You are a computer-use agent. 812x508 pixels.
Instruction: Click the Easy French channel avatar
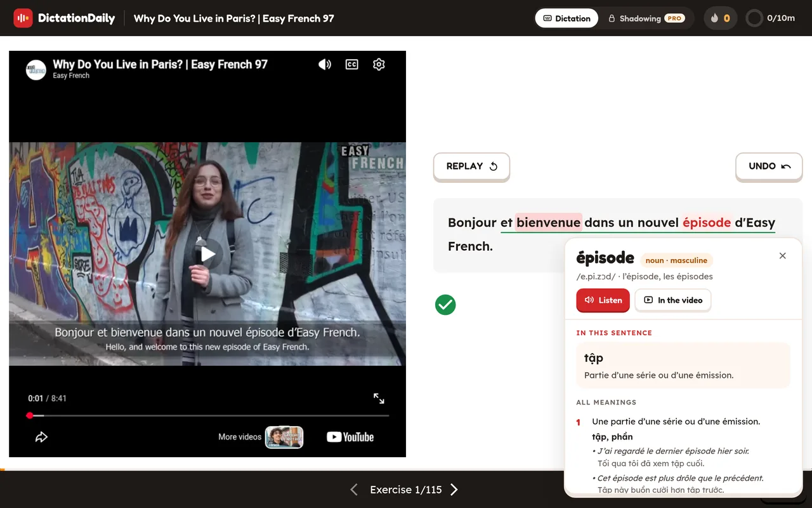36,69
